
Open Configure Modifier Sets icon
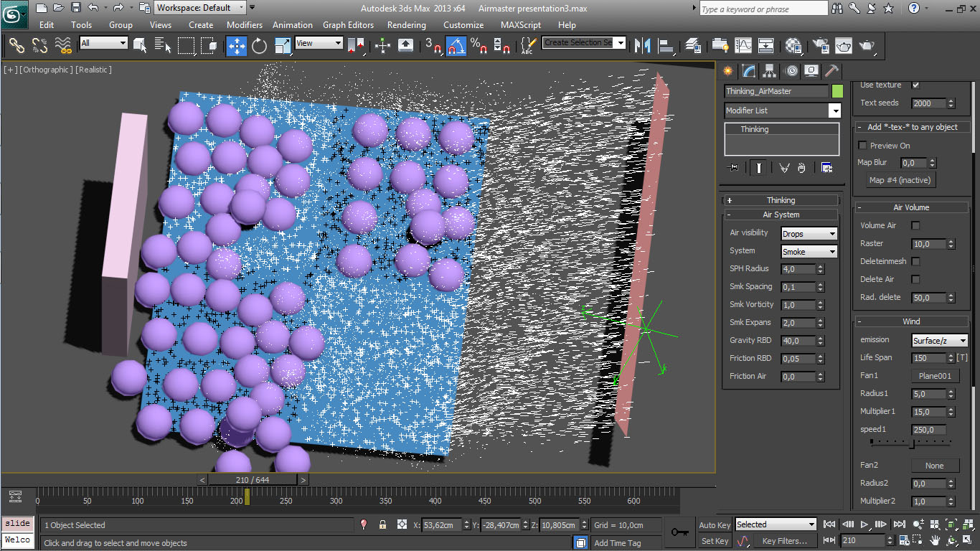826,168
